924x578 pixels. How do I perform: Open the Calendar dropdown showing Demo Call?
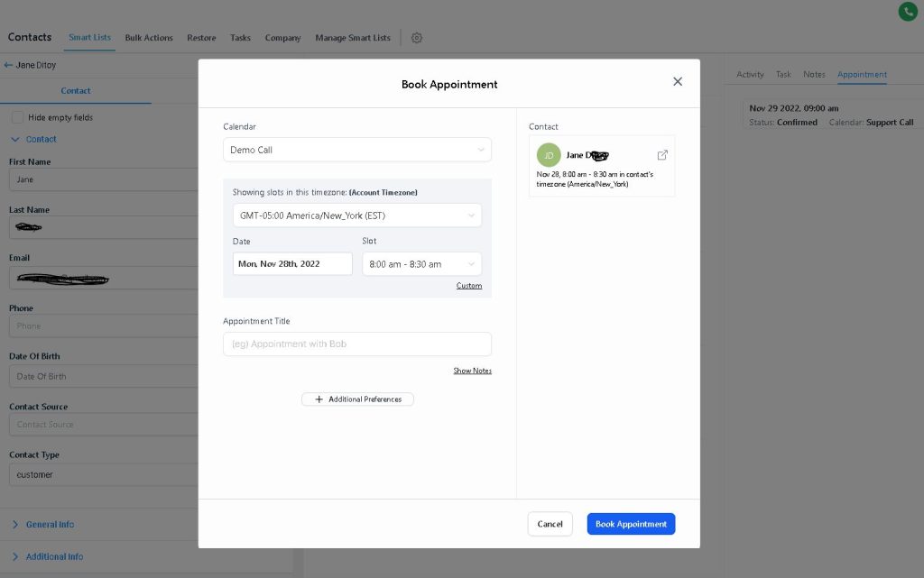click(x=357, y=149)
